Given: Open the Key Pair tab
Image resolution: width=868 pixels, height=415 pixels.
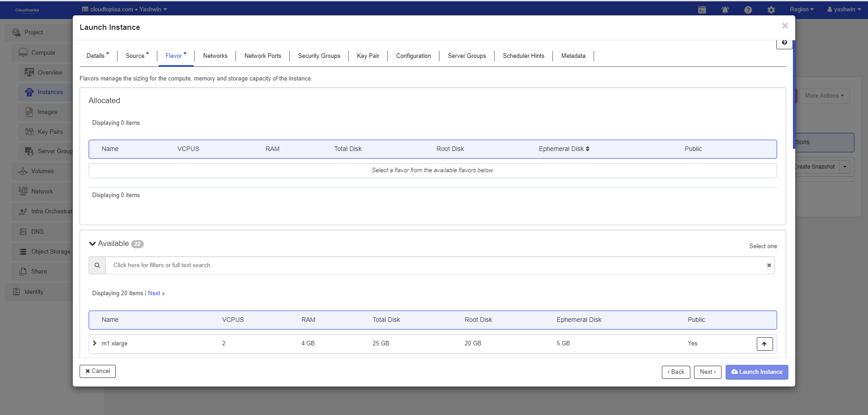Looking at the screenshot, I should [x=368, y=56].
